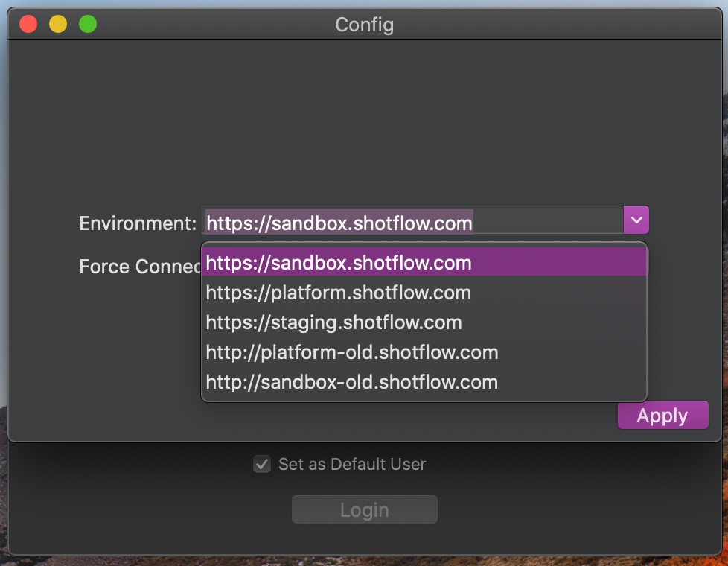Image resolution: width=728 pixels, height=566 pixels.
Task: Choose https://platform.shotflow.com environment
Action: 424,293
